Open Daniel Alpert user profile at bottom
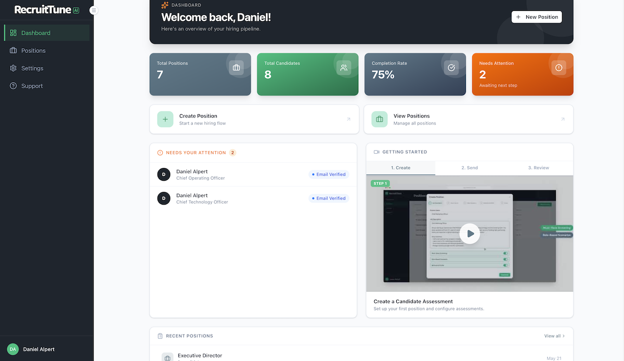624x361 pixels. pos(47,349)
